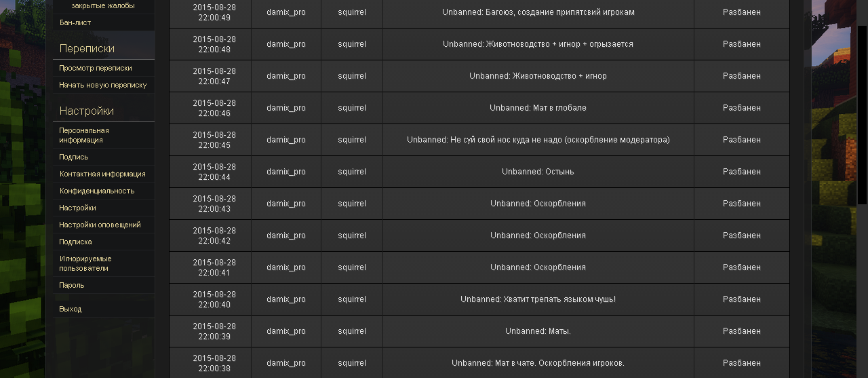
Task: Open Контактная информация link
Action: [x=102, y=174]
